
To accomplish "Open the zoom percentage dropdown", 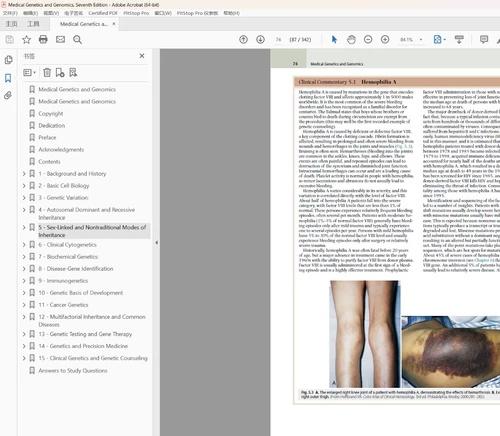I will (x=421, y=39).
